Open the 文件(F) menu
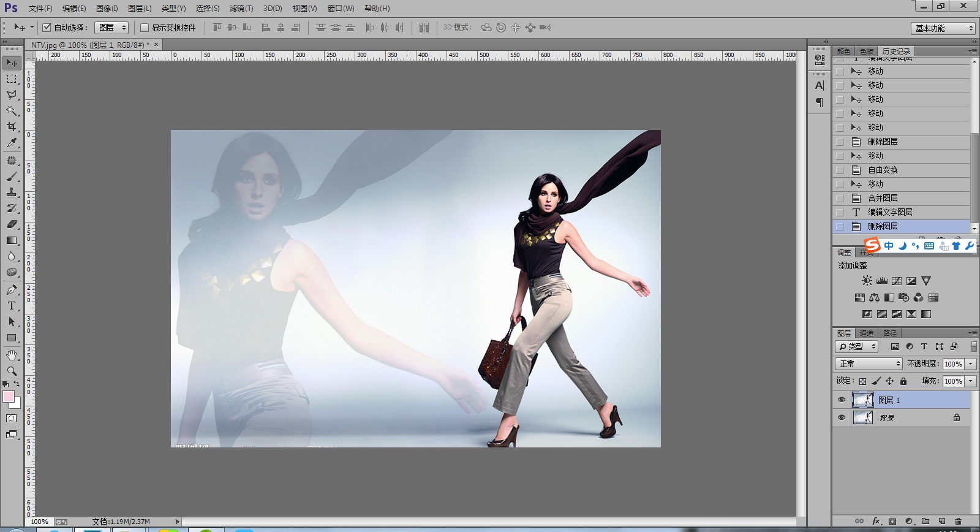 point(40,9)
